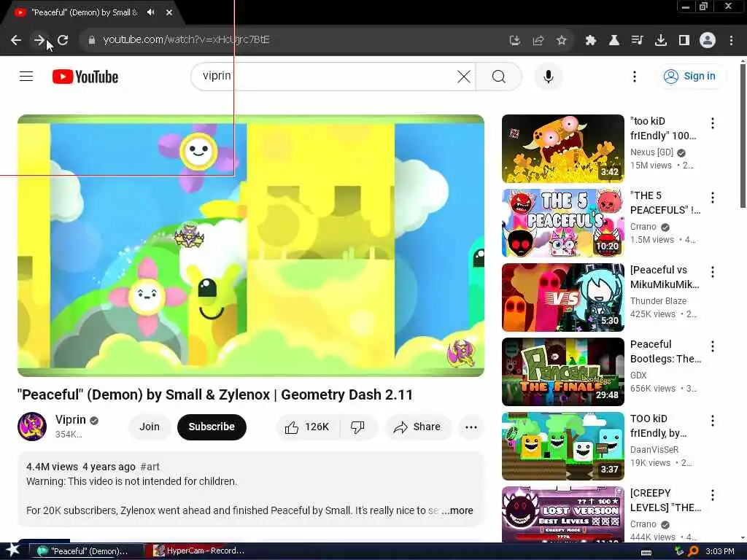Click the Join button
747x560 pixels.
[150, 427]
